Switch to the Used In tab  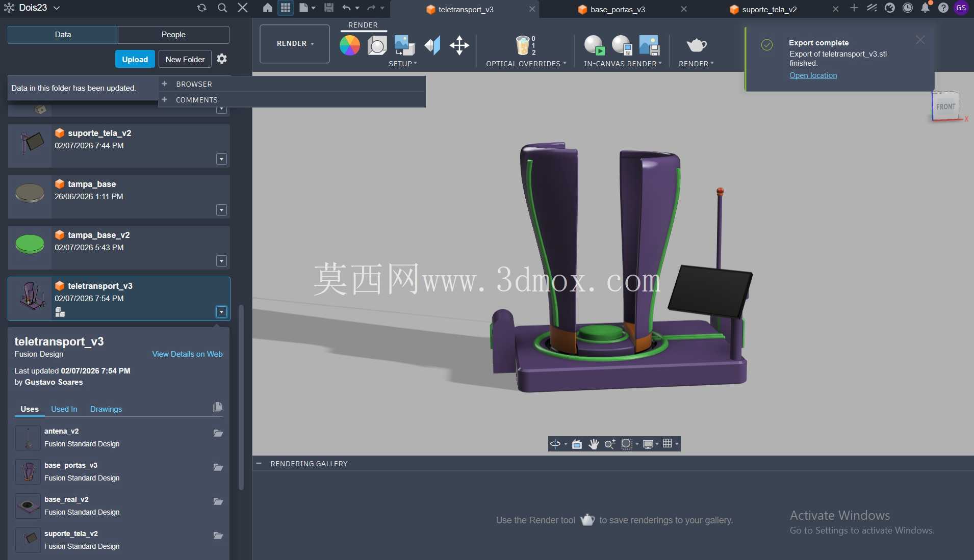click(x=64, y=409)
